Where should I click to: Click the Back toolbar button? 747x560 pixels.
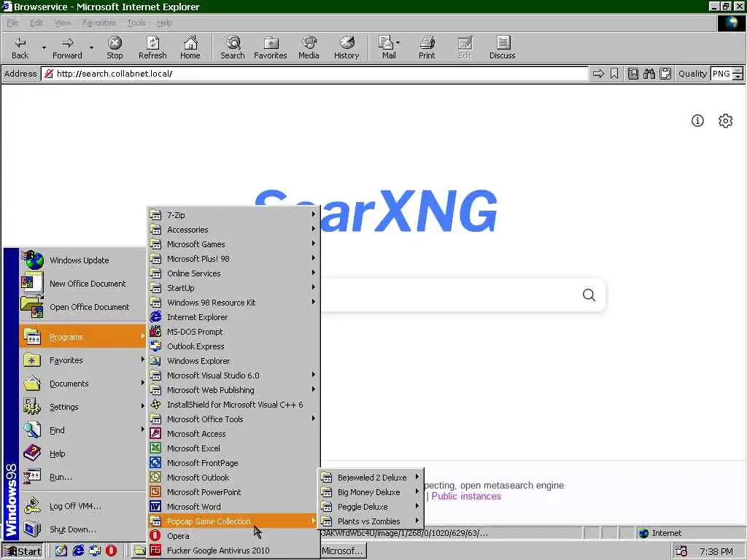point(20,47)
